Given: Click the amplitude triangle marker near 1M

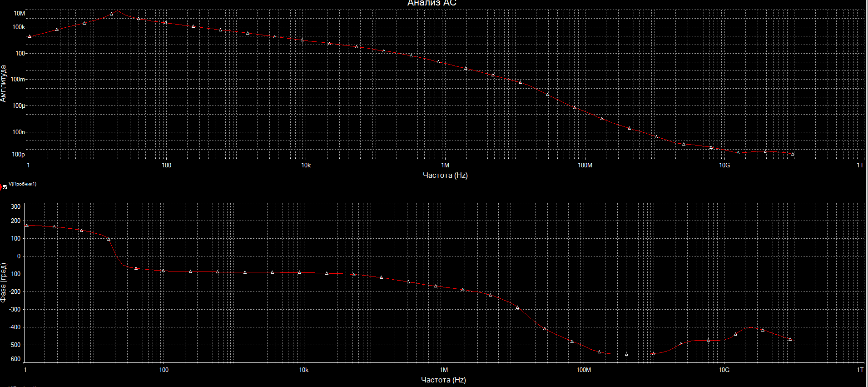Looking at the screenshot, I should (438, 61).
